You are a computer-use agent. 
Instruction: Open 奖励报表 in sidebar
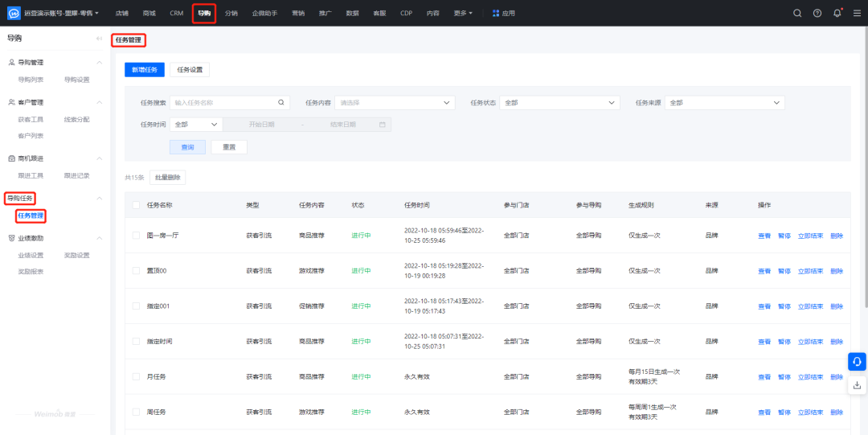pyautogui.click(x=31, y=272)
